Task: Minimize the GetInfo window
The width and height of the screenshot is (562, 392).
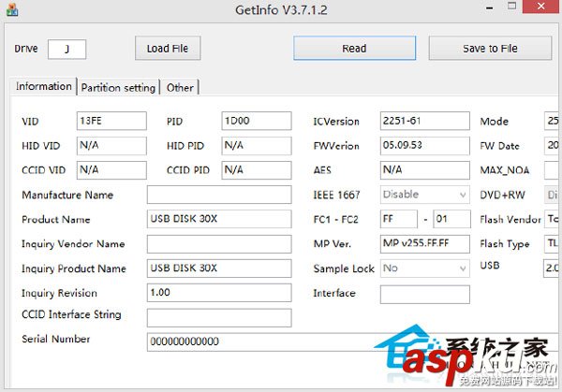Action: pos(490,7)
